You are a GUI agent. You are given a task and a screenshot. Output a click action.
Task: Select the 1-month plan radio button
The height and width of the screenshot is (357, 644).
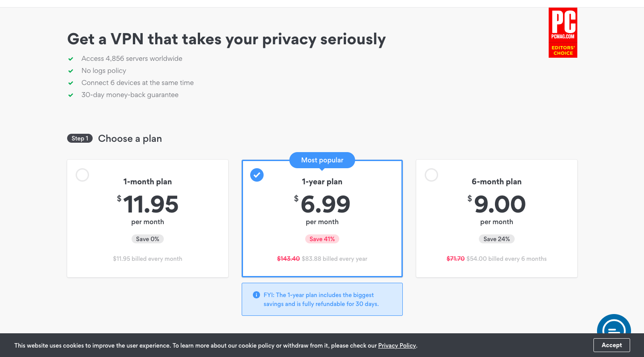tap(82, 175)
